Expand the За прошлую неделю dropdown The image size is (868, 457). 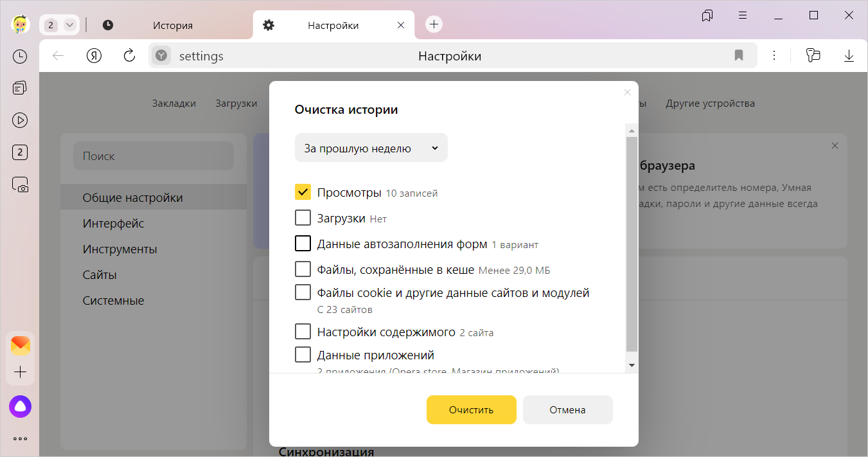coord(371,148)
